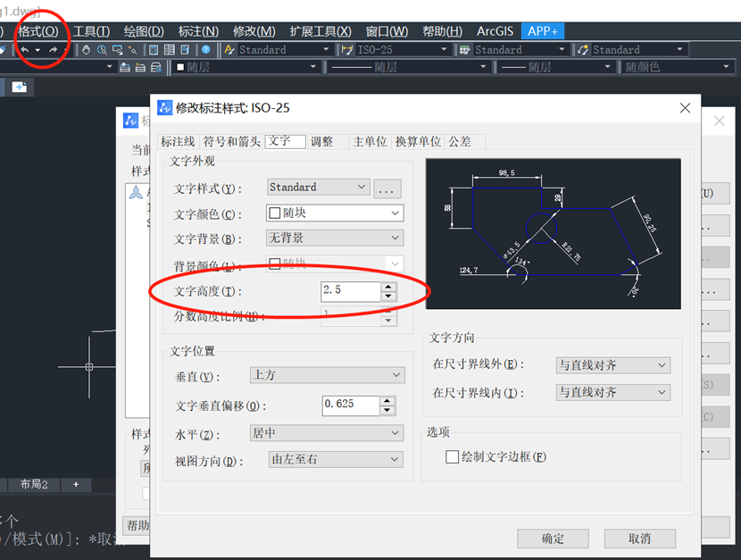Screen dimensions: 741x560
Task: Activate the Zoom Realtime tool
Action: (100, 49)
